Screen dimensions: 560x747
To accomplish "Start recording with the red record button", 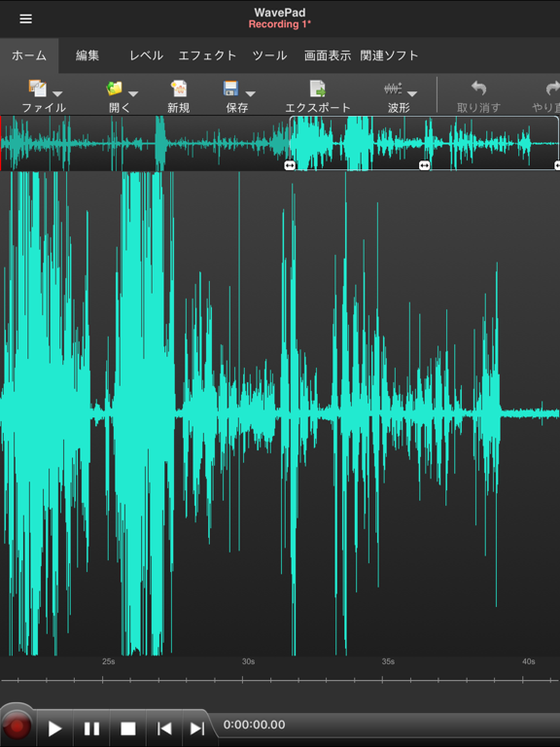I will (17, 727).
